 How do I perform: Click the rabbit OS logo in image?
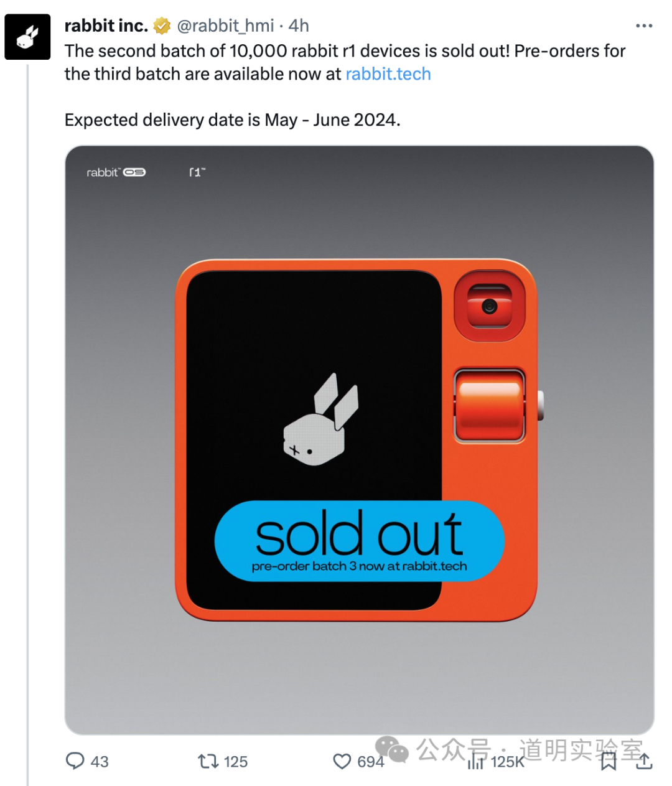click(116, 172)
